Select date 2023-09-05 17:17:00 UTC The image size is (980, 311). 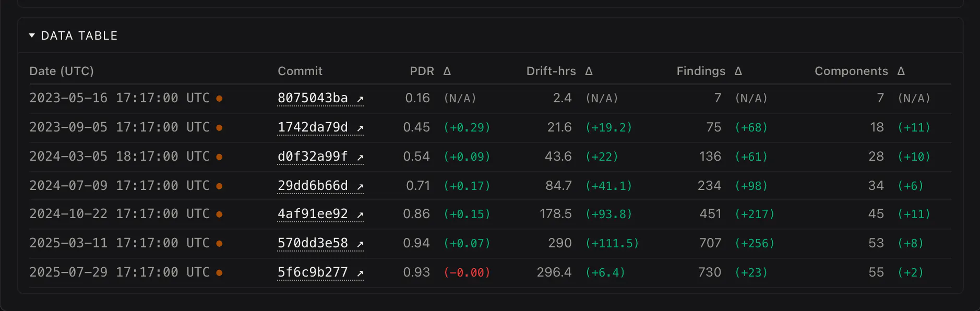click(119, 127)
